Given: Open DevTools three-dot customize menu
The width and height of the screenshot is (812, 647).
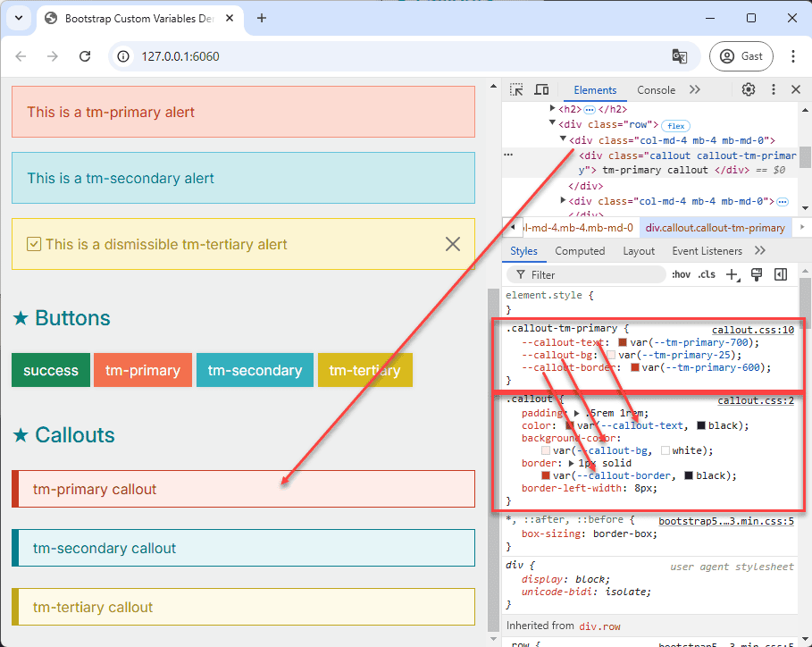Looking at the screenshot, I should [774, 89].
